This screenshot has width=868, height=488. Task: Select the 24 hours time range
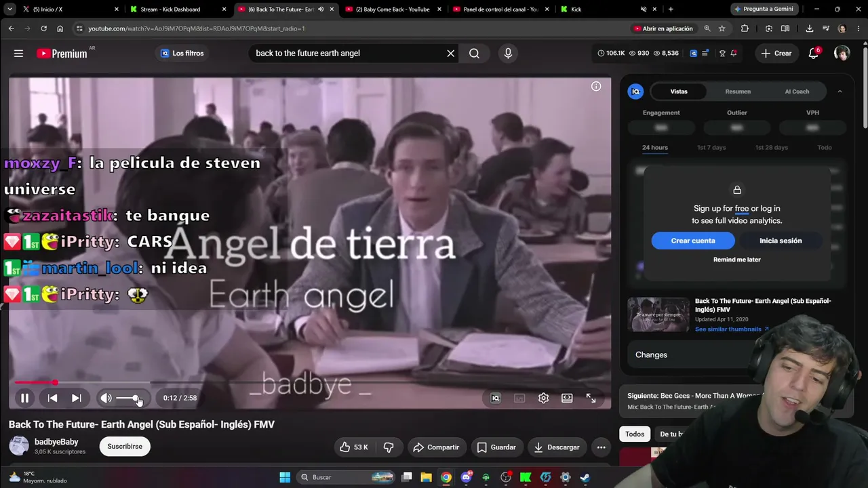point(655,148)
